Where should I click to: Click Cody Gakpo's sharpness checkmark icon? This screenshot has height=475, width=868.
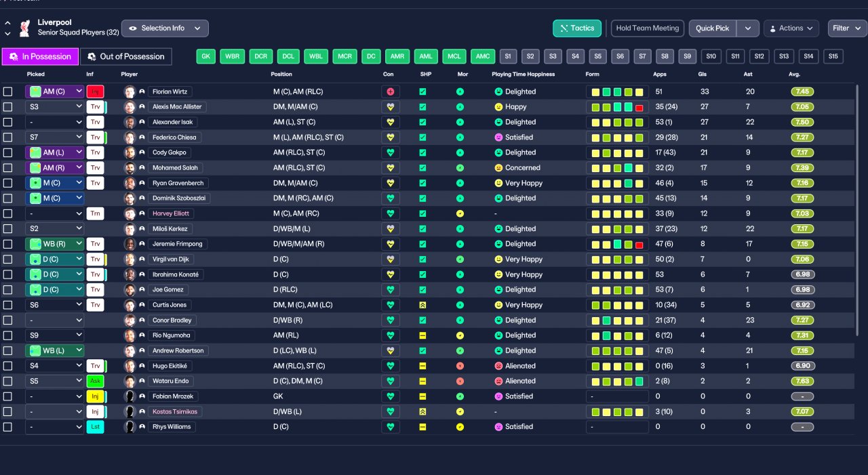point(422,152)
